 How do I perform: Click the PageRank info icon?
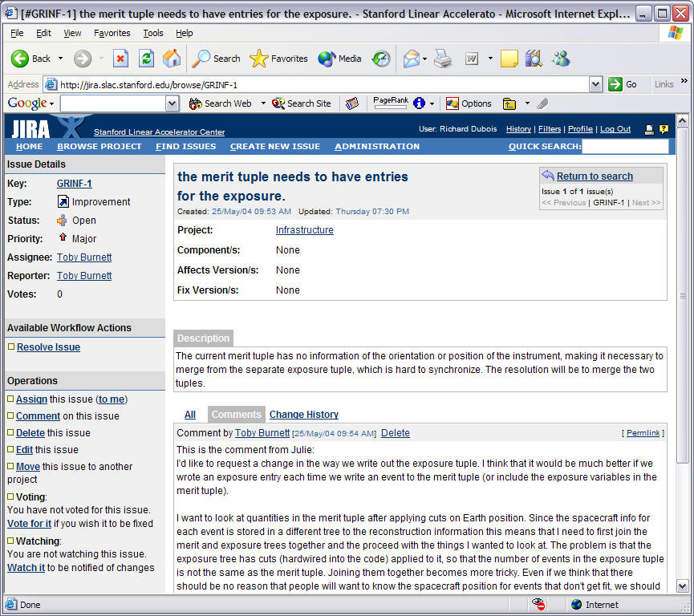click(419, 103)
